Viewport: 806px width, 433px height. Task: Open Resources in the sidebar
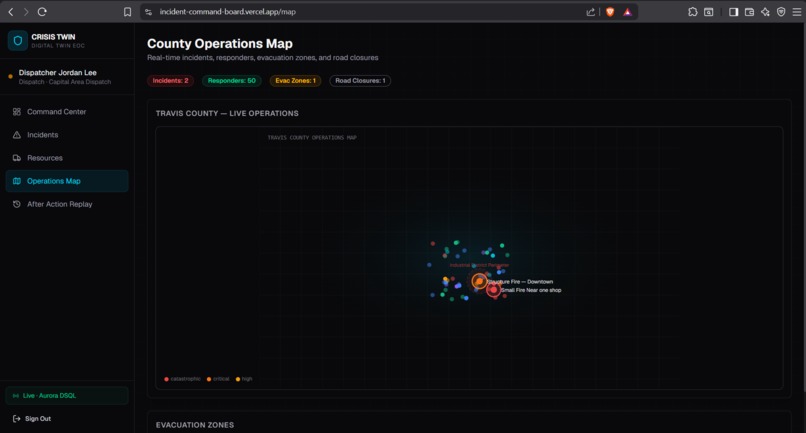(67, 158)
